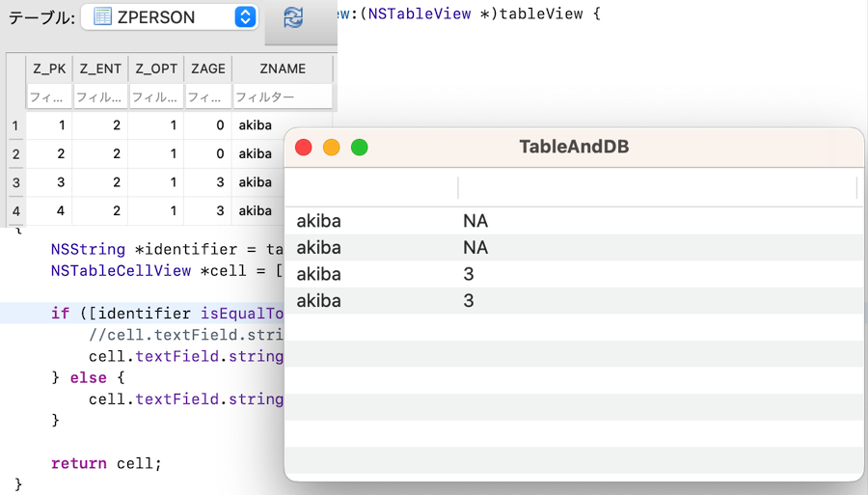Click the filter field under Z_ENT
868x495 pixels.
pyautogui.click(x=99, y=97)
